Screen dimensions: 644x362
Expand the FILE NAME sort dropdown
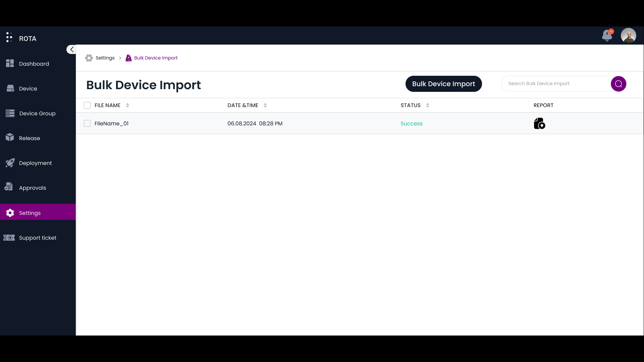pos(127,105)
